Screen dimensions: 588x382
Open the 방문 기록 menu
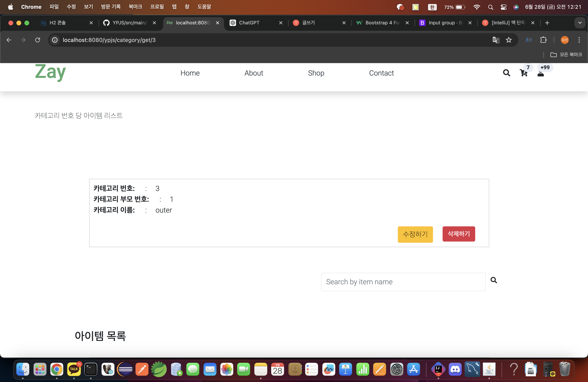coord(111,7)
